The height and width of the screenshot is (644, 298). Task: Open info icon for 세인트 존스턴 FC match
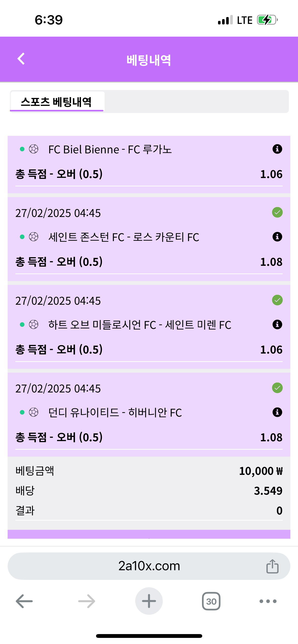[x=277, y=237]
